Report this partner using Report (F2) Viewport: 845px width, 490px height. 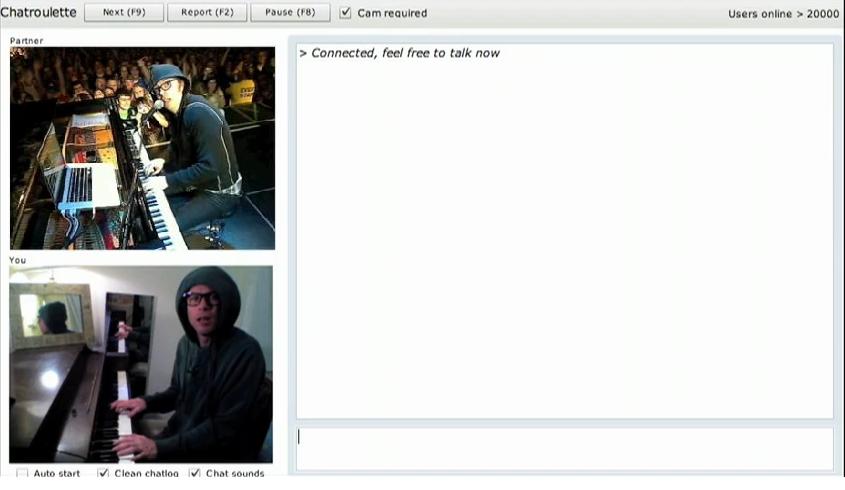207,12
